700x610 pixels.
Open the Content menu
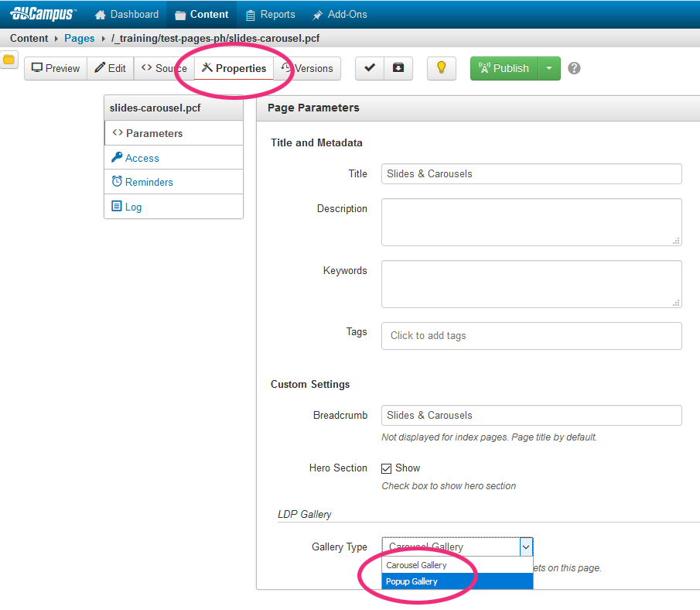tap(202, 14)
